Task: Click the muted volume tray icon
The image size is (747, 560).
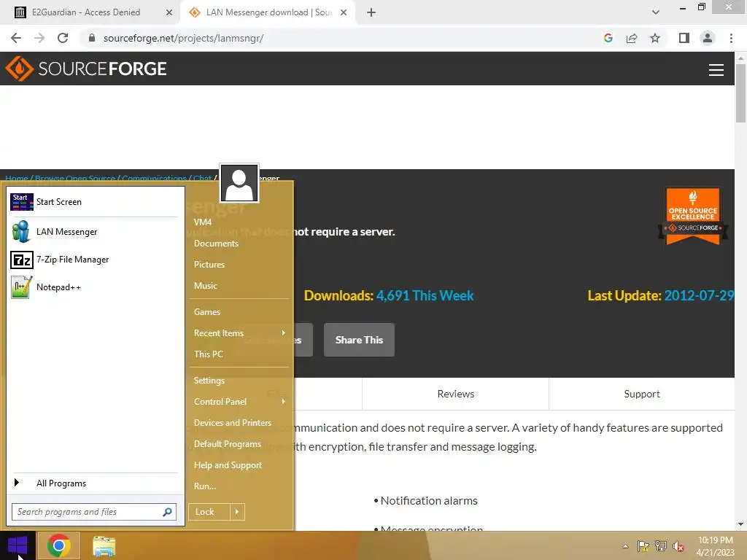Action: [x=678, y=546]
